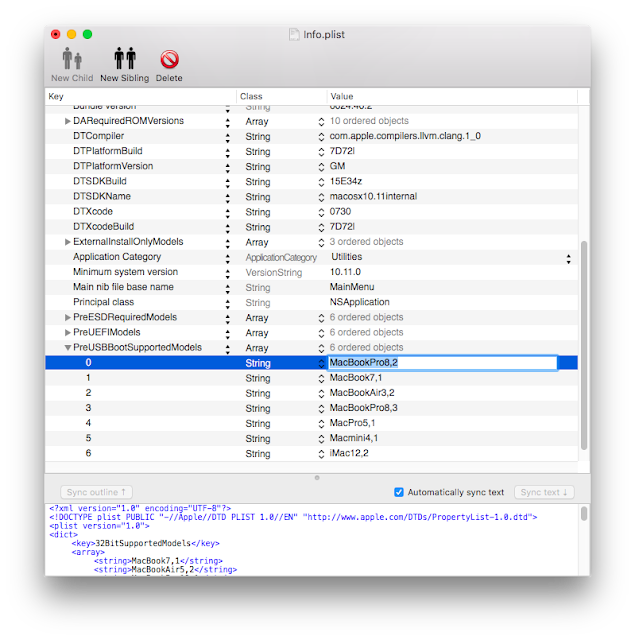635x640 pixels.
Task: Click the value macosx10.11internal
Action: click(x=373, y=197)
